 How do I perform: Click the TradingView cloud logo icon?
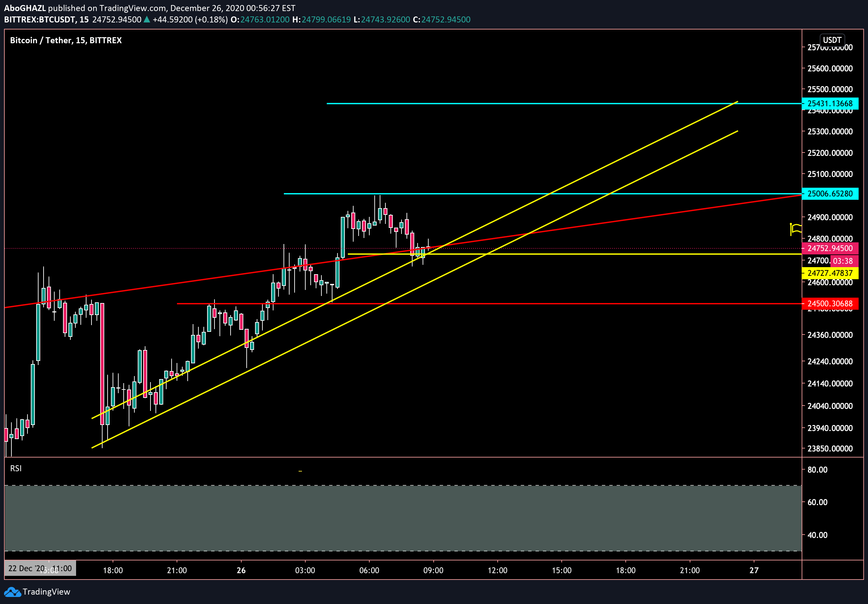point(12,592)
